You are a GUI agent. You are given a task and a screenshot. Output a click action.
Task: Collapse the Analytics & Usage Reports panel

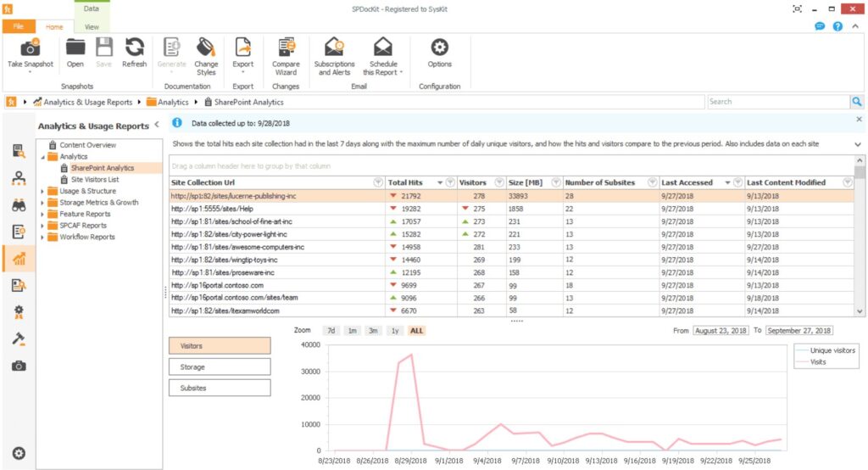tap(157, 125)
